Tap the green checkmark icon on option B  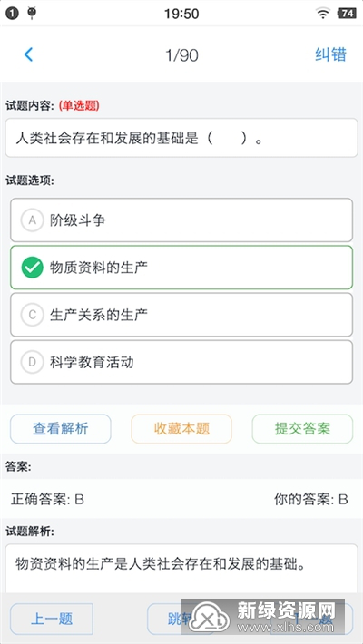32,268
